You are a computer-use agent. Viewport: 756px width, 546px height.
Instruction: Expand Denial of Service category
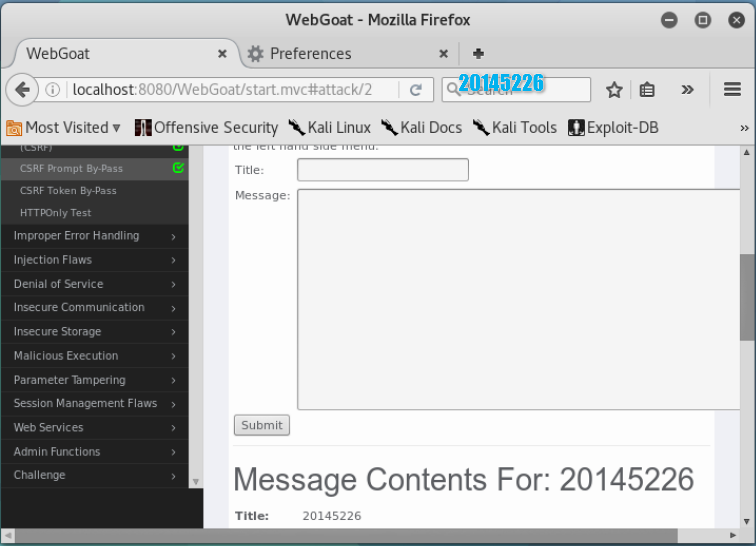tap(94, 284)
